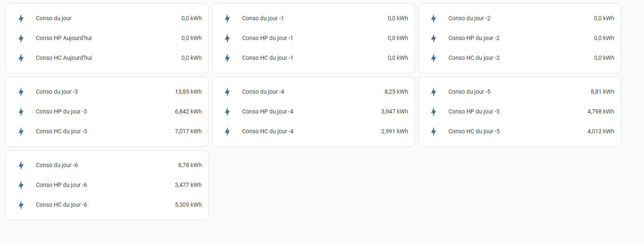
Task: Click the lightning icon beside Conso du jour
Action: [21, 19]
